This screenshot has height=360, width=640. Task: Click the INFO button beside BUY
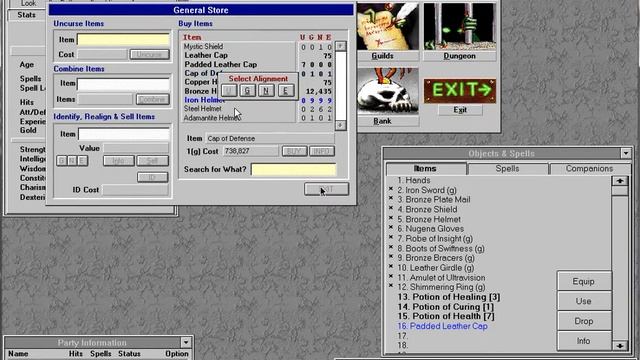pyautogui.click(x=322, y=151)
